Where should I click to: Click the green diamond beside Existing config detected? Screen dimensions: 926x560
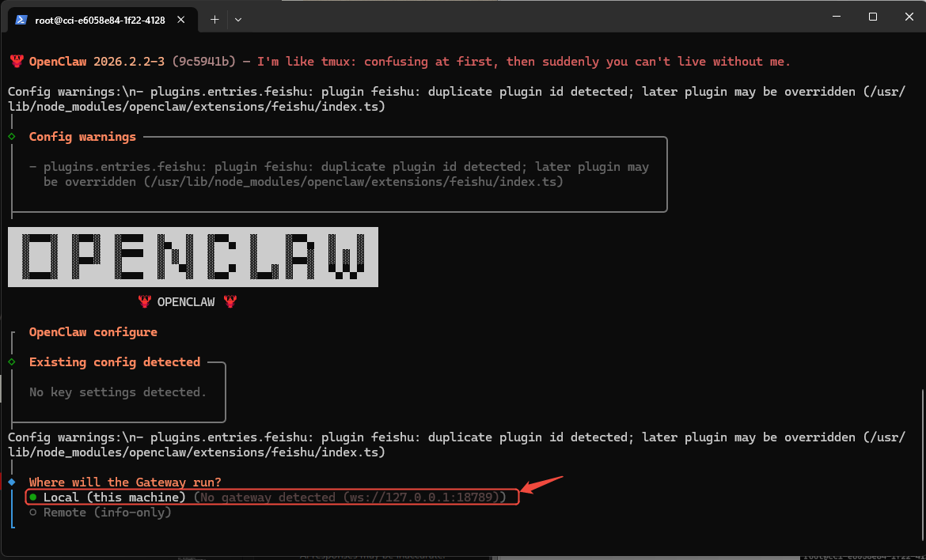[x=13, y=361]
